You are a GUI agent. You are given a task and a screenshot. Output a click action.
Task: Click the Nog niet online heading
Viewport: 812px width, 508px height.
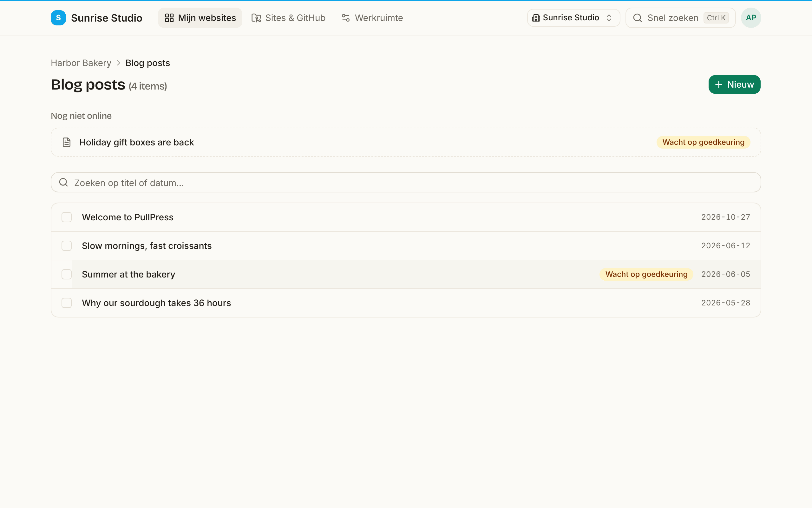(81, 116)
